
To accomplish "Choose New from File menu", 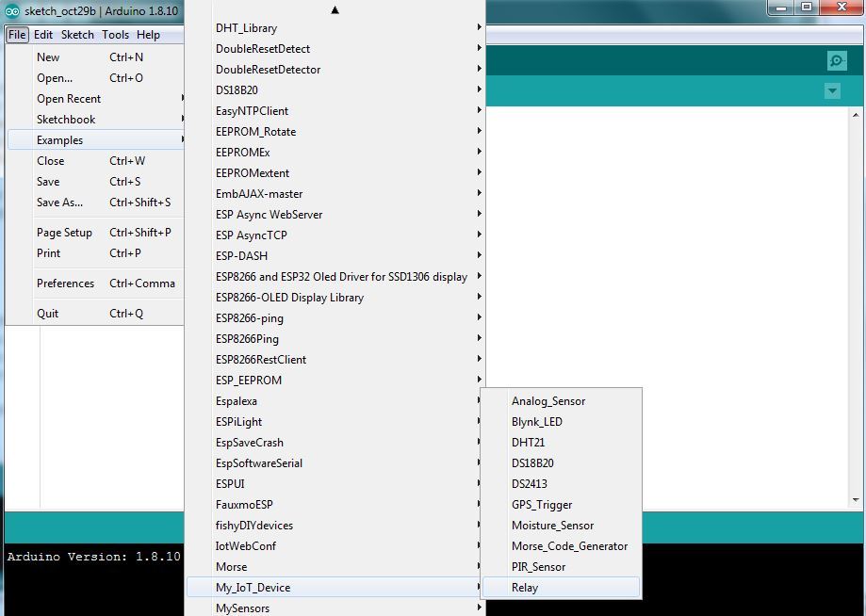I will coord(95,57).
